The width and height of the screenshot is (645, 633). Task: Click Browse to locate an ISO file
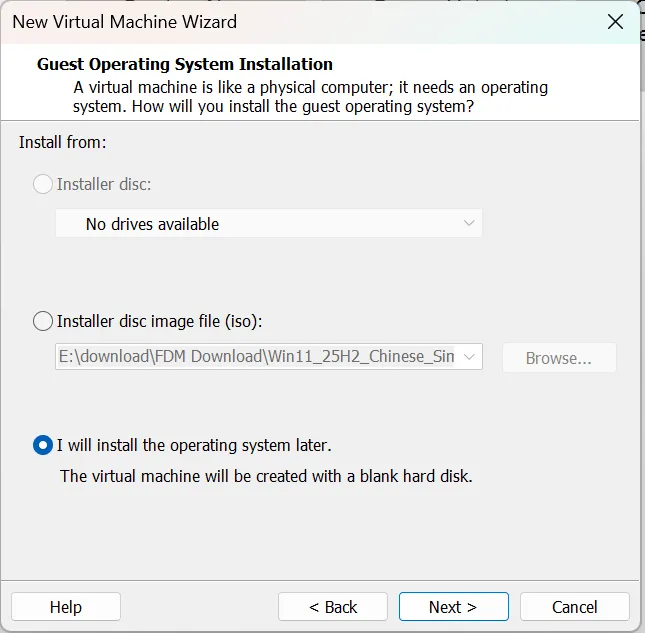pos(559,358)
